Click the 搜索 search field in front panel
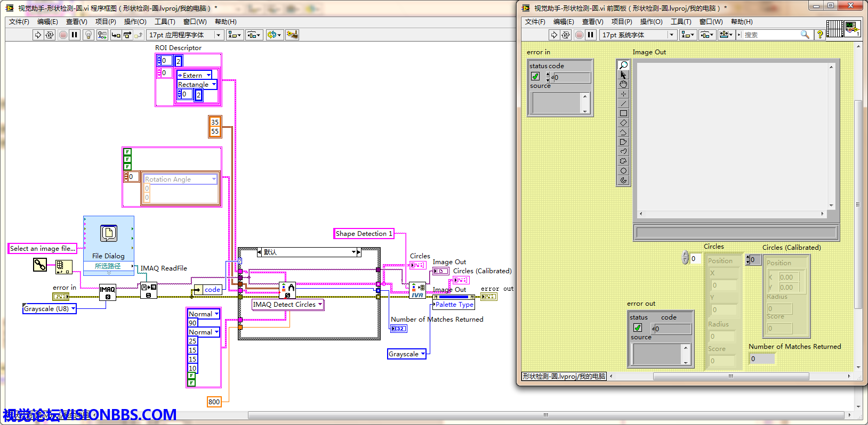The width and height of the screenshot is (868, 425). (x=770, y=35)
